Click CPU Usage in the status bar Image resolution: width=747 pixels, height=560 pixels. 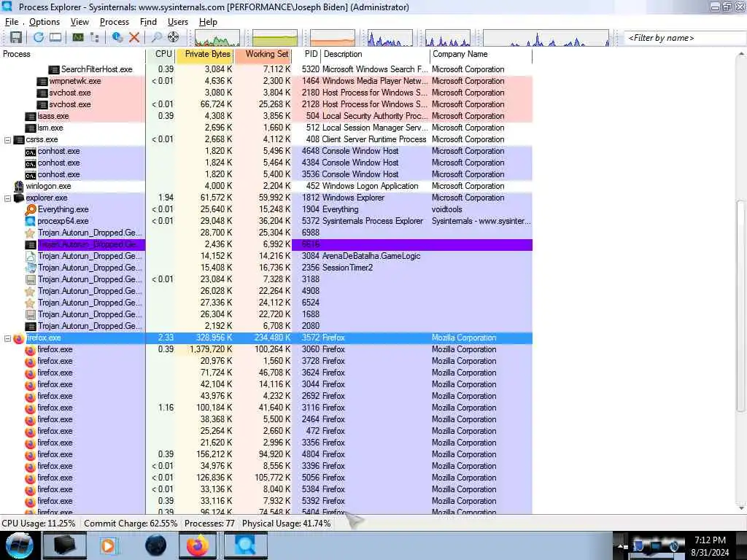39,524
